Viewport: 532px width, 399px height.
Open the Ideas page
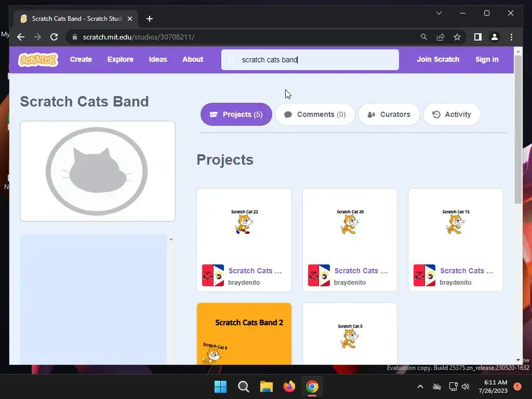tap(158, 59)
